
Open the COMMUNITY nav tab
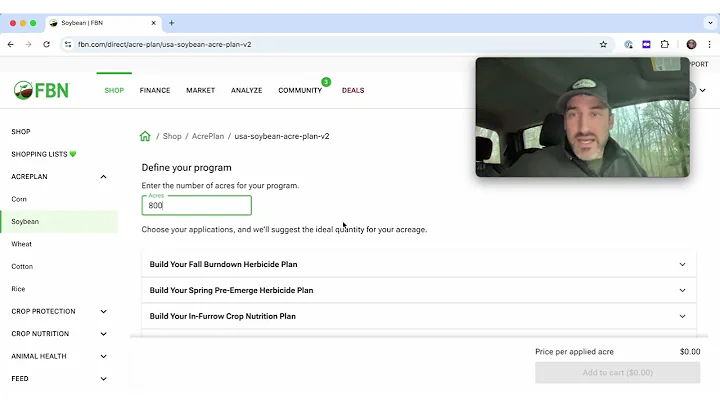300,90
